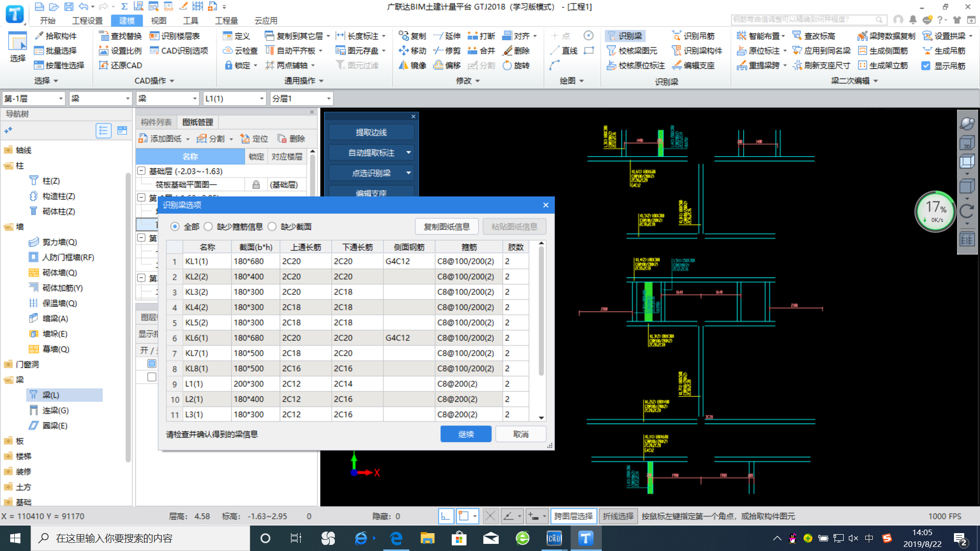Click the 17% network speed gauge

point(935,212)
